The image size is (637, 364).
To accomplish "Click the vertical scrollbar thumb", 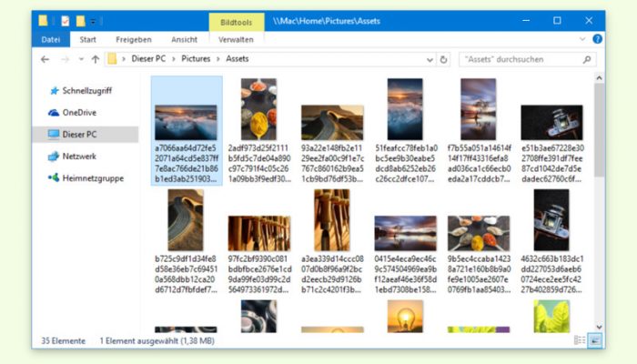I will click(x=599, y=130).
